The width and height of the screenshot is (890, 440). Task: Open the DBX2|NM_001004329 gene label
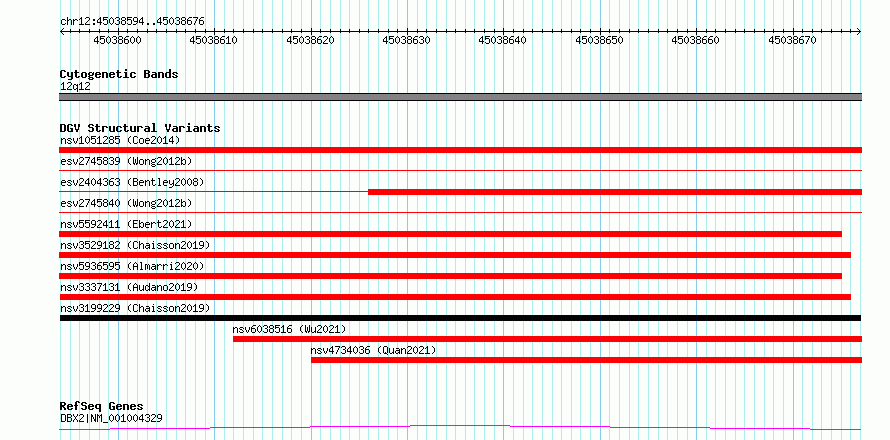coord(111,418)
